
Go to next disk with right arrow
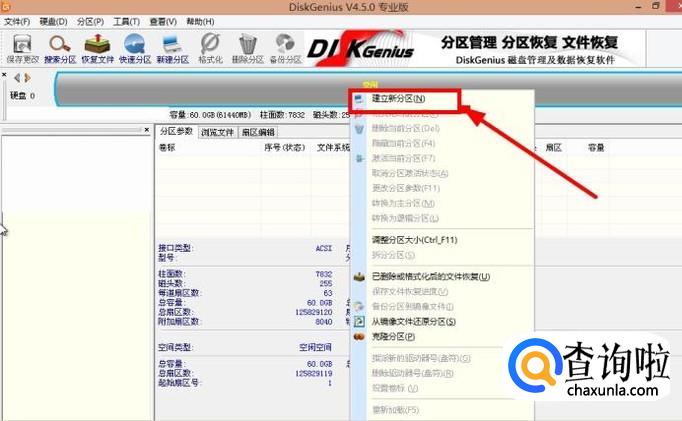point(27,78)
